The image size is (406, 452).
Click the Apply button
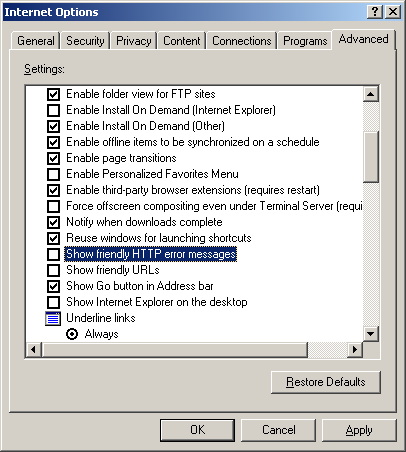tap(359, 430)
